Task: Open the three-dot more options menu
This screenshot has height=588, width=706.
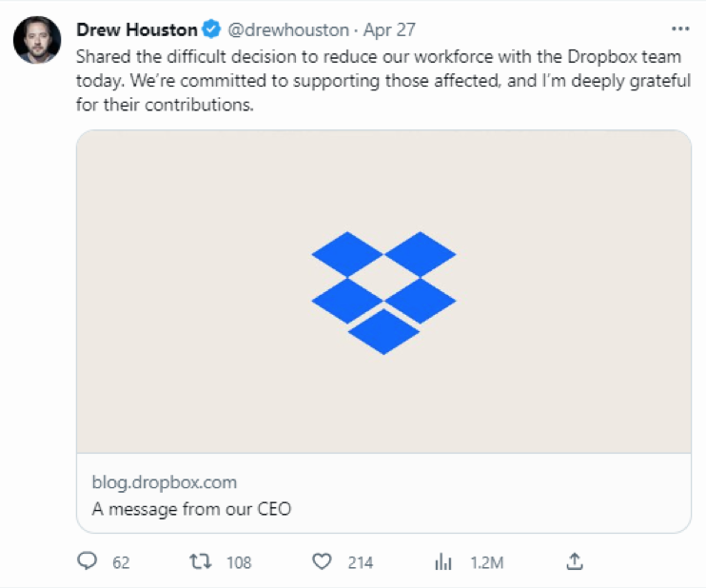Action: 680,29
